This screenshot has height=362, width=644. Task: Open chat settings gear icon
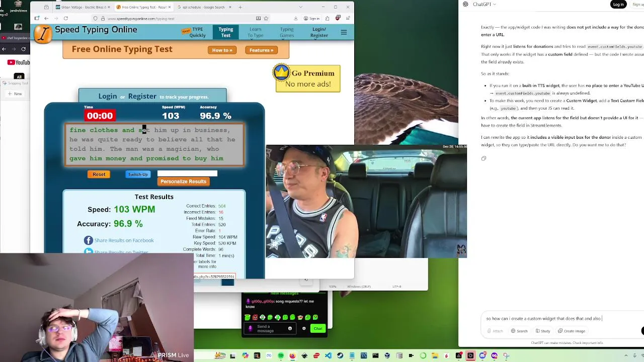303,328
